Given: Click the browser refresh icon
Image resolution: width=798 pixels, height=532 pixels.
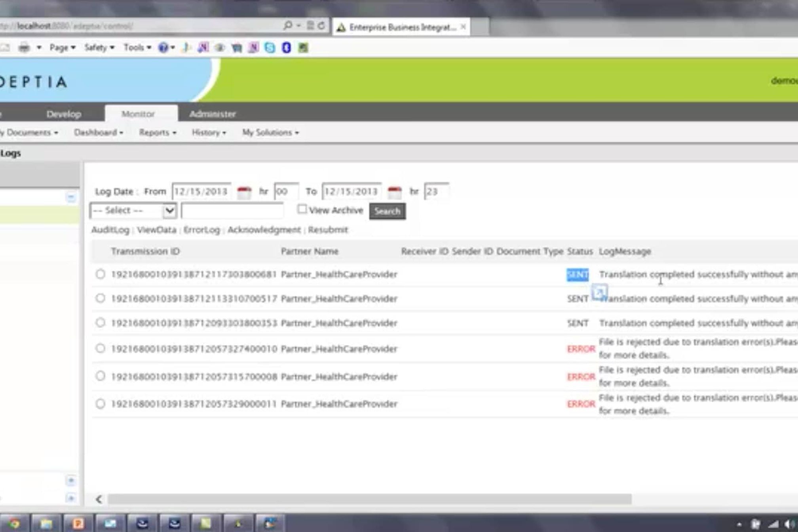Looking at the screenshot, I should coord(321,26).
